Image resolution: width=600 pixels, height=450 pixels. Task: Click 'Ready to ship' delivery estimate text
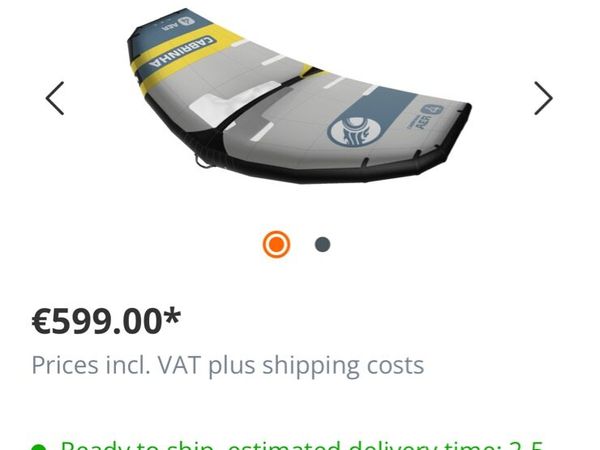click(x=137, y=446)
